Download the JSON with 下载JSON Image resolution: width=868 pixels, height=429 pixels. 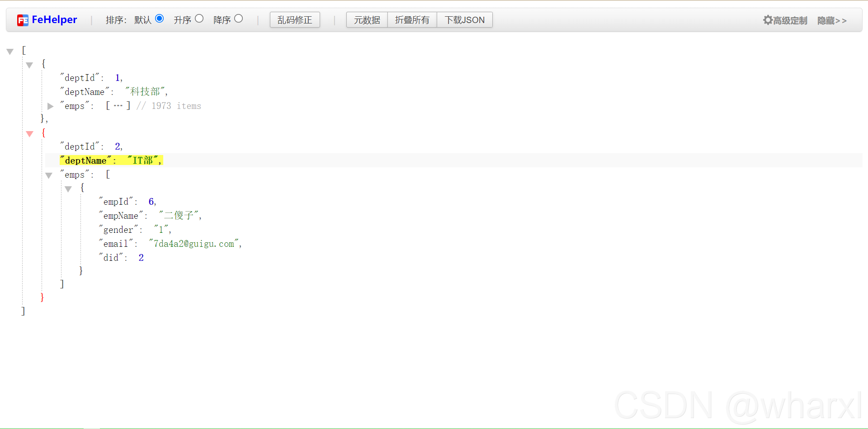coord(464,20)
